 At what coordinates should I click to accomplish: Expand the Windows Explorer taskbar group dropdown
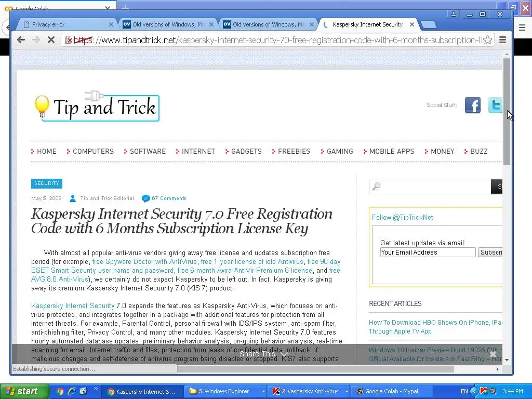pyautogui.click(x=263, y=392)
